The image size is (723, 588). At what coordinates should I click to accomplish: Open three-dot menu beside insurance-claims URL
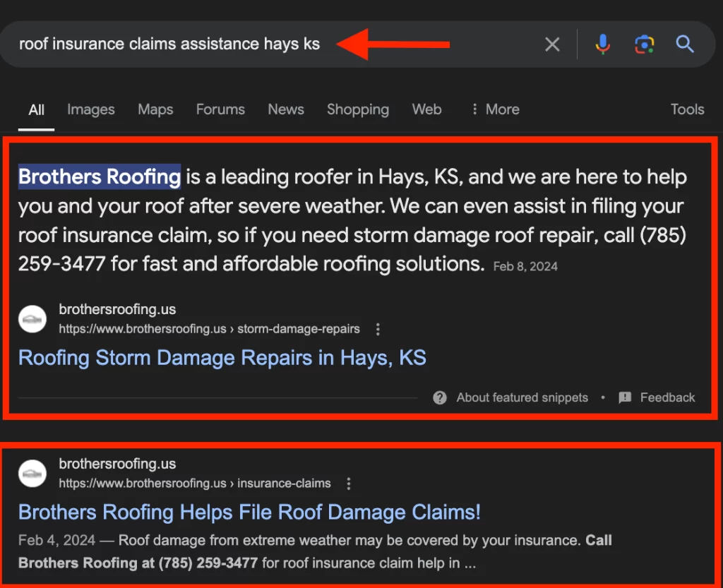349,484
